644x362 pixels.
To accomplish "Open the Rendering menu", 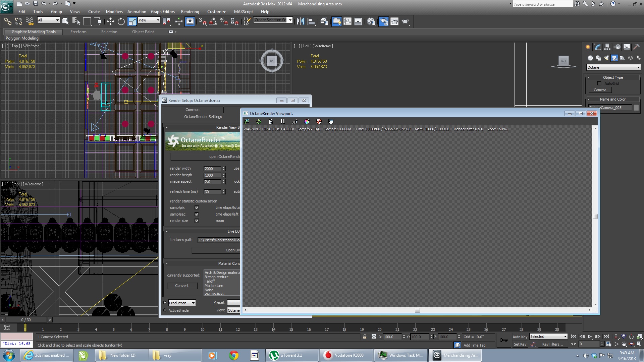I will (x=190, y=11).
